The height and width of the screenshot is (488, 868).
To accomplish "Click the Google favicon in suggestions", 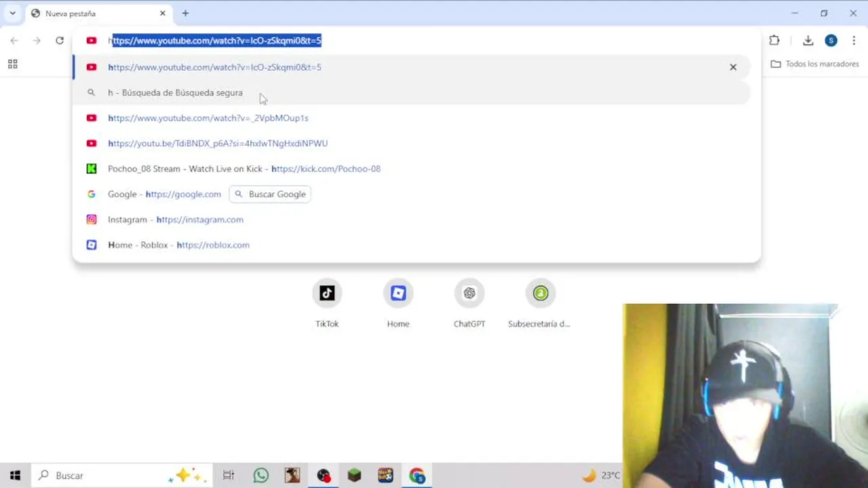I will pyautogui.click(x=92, y=195).
